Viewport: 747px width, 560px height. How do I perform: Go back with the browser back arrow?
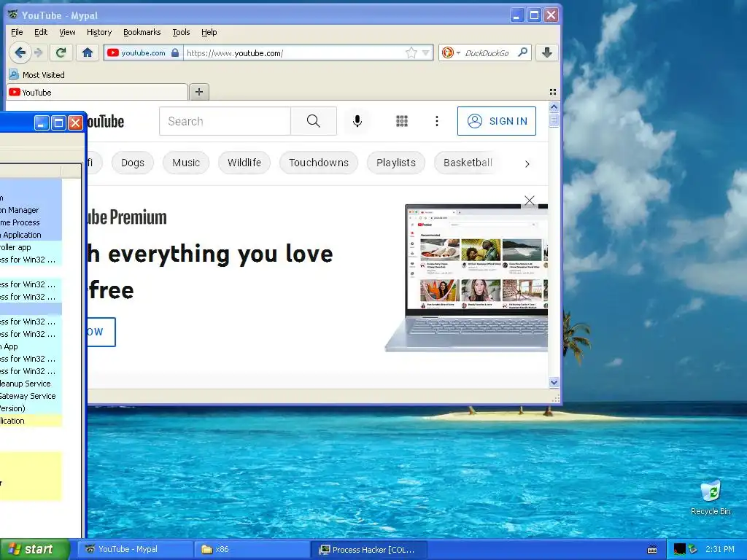click(20, 52)
